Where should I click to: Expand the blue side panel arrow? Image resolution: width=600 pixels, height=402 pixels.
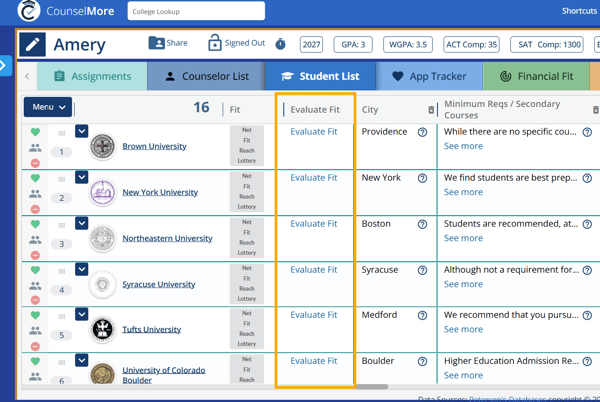point(5,66)
